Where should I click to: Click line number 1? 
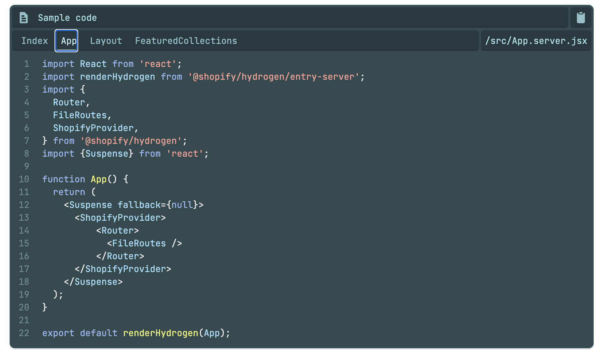tap(27, 64)
